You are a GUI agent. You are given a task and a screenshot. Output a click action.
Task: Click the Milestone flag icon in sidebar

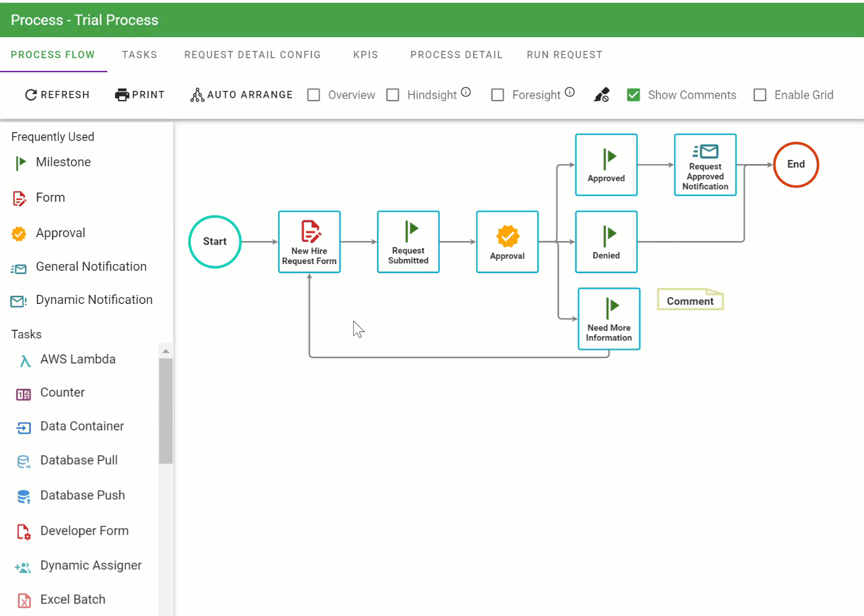(x=21, y=163)
